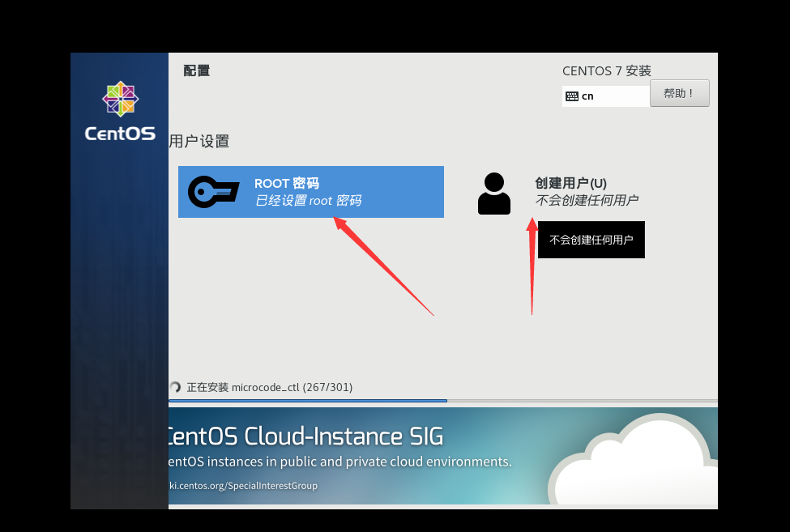Viewport: 790px width, 532px height.
Task: Click the 用户设置 section heading
Action: coord(199,142)
